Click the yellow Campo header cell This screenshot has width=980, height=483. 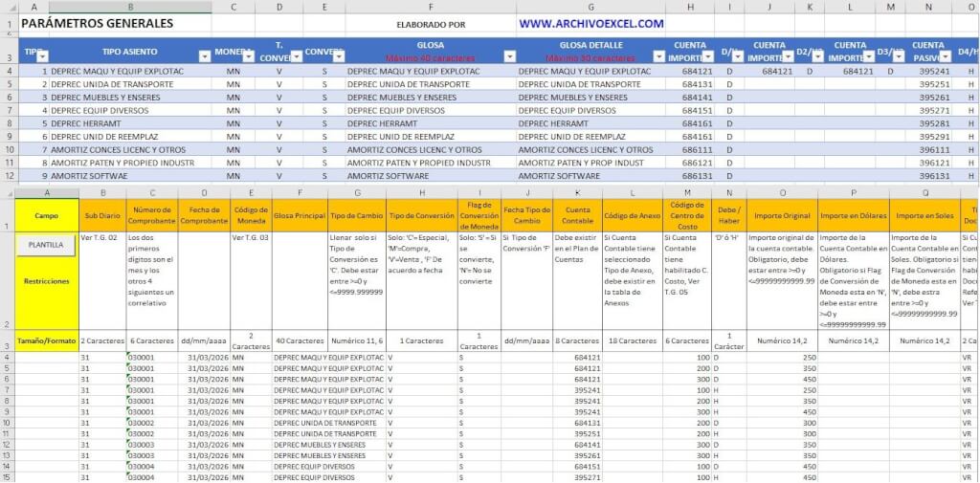pos(46,215)
